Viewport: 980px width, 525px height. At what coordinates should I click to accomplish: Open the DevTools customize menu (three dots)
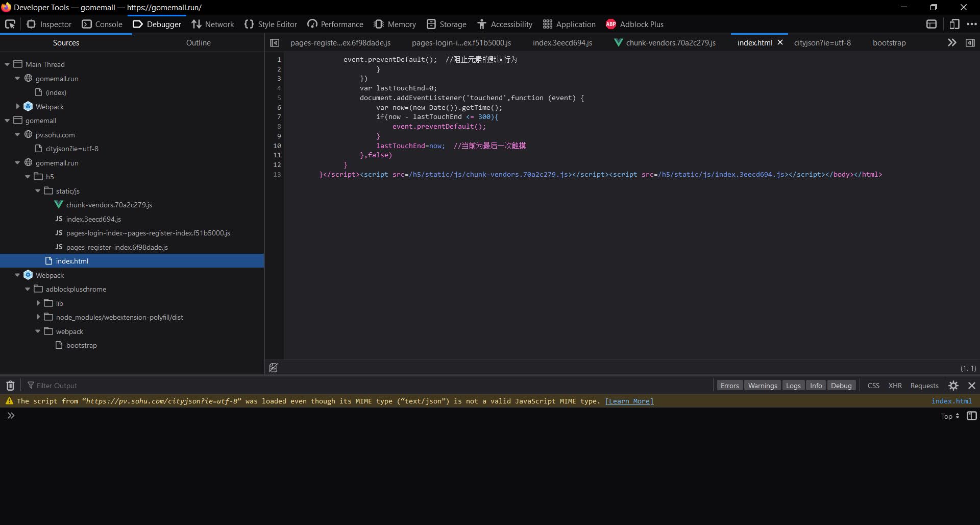coord(971,24)
